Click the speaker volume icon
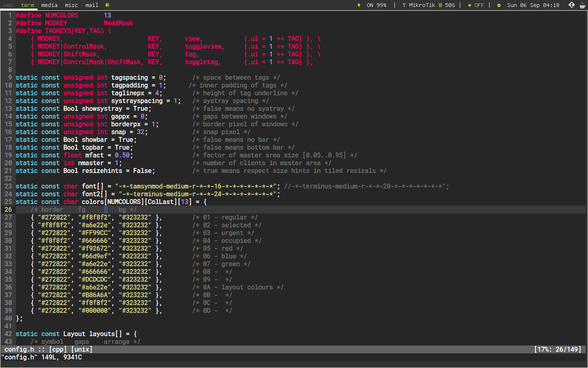Viewport: 588px width, 368px height. tap(470, 5)
